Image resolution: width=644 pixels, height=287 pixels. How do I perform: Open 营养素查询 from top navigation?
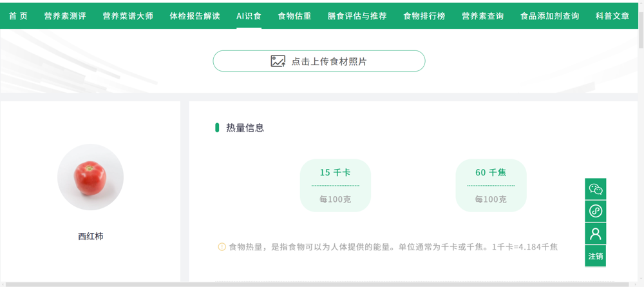482,15
